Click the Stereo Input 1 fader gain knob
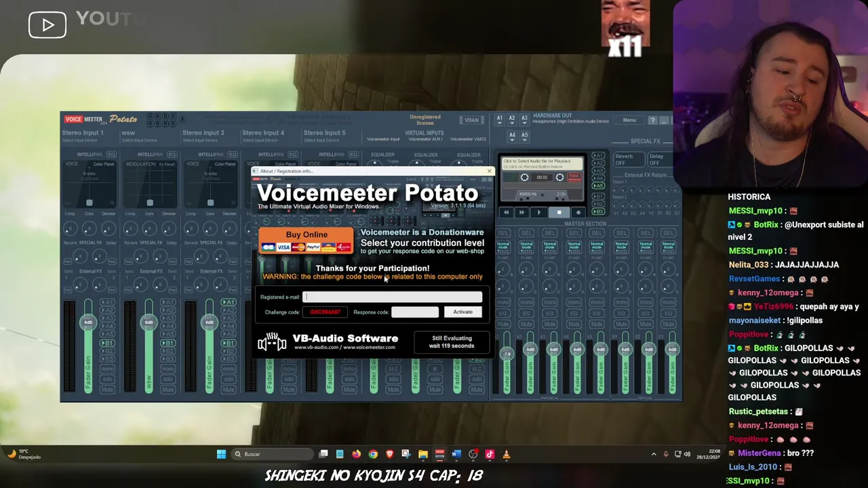Screen dimensions: 868x488 (x=88, y=323)
